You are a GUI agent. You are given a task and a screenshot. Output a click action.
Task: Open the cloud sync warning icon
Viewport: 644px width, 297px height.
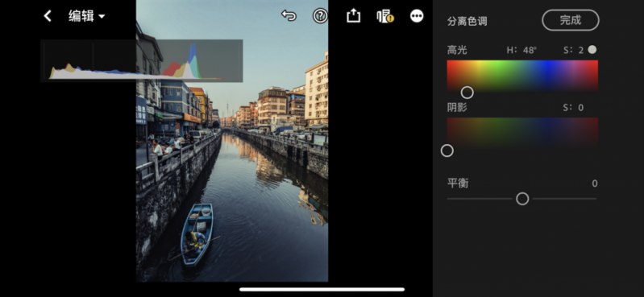385,16
